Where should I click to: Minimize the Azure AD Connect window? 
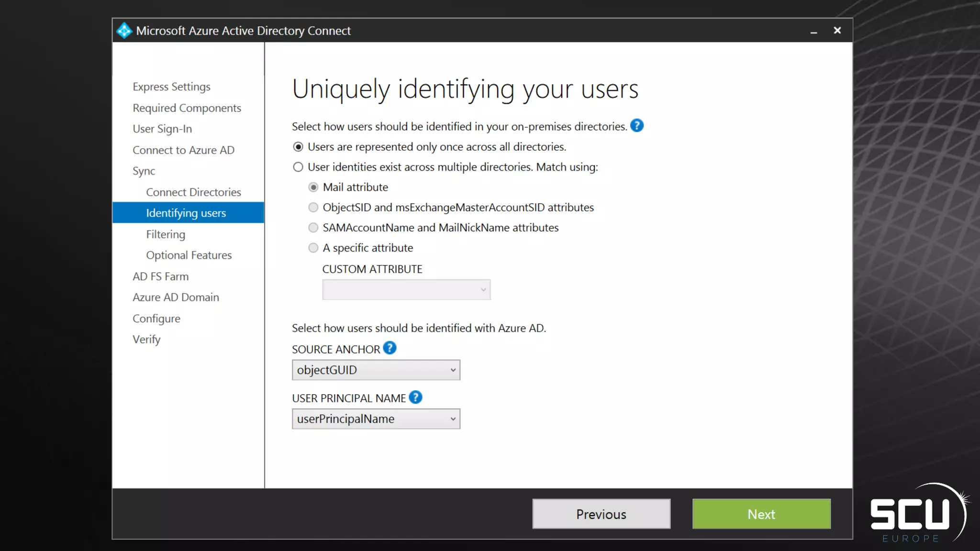click(813, 31)
